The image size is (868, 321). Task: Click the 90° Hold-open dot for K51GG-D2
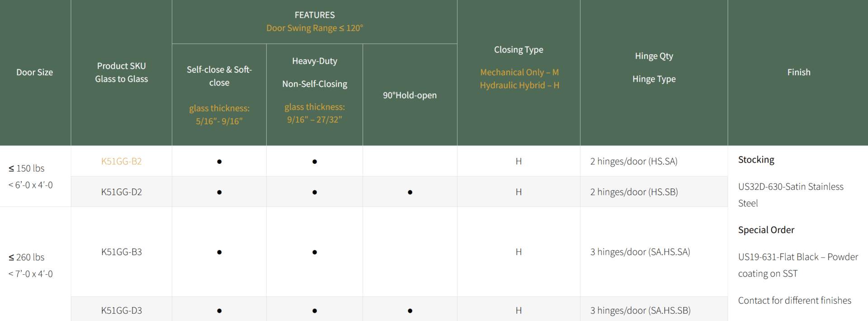[x=410, y=192]
